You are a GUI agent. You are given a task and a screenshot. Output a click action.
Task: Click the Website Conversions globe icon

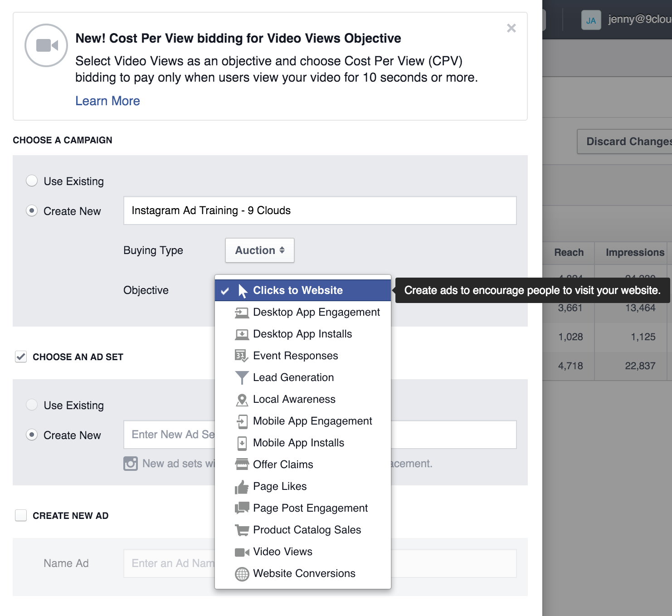tap(242, 574)
